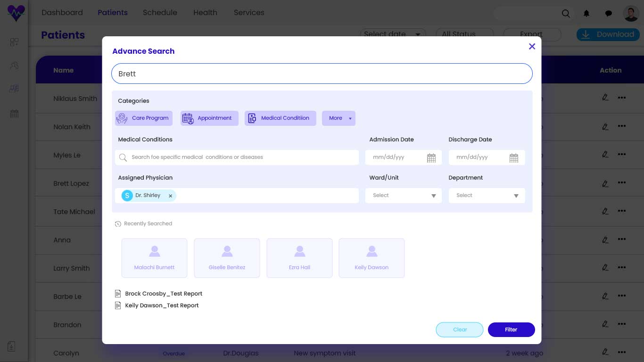Screen dimensions: 644x362
Task: Open the calendar picker for Admission Date
Action: tap(431, 157)
